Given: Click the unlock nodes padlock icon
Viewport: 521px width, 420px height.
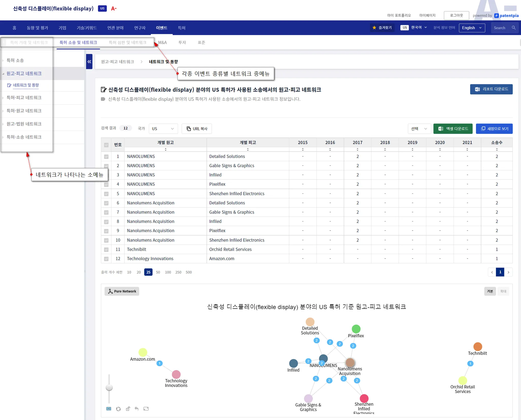Looking at the screenshot, I should (x=128, y=409).
